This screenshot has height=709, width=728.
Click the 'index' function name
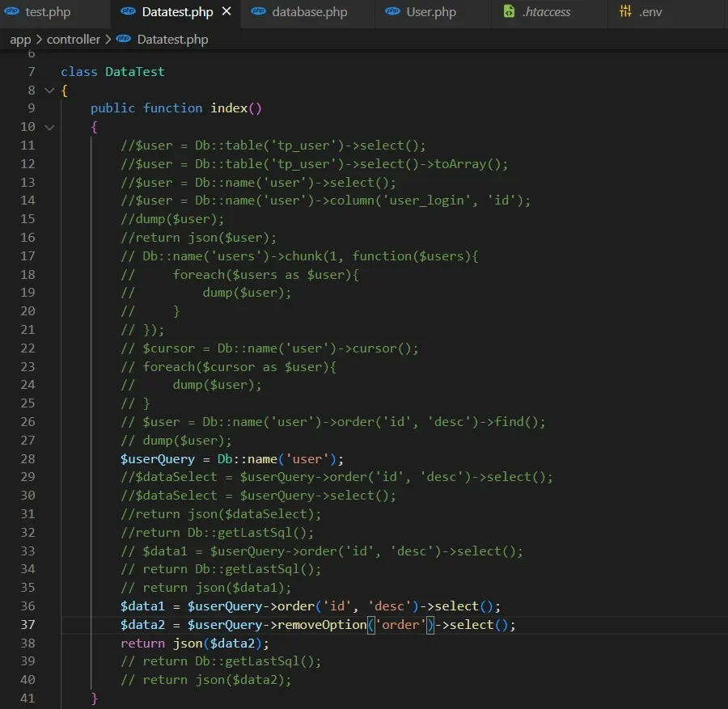[x=229, y=108]
